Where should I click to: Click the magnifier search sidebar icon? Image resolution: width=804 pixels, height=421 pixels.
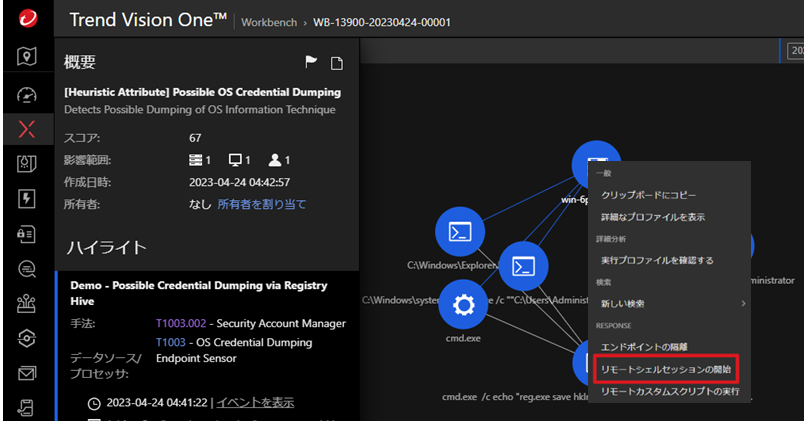pyautogui.click(x=27, y=268)
